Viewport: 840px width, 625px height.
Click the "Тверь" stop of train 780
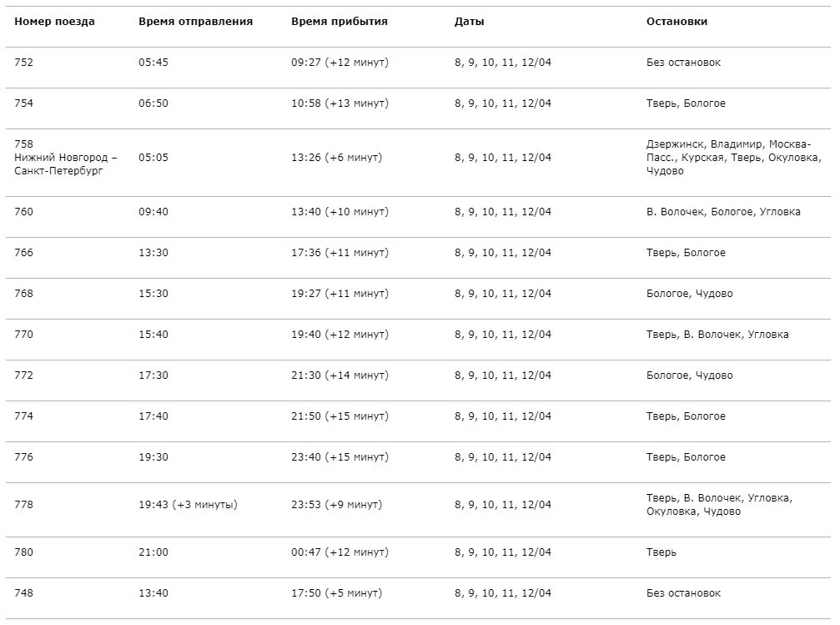point(661,552)
